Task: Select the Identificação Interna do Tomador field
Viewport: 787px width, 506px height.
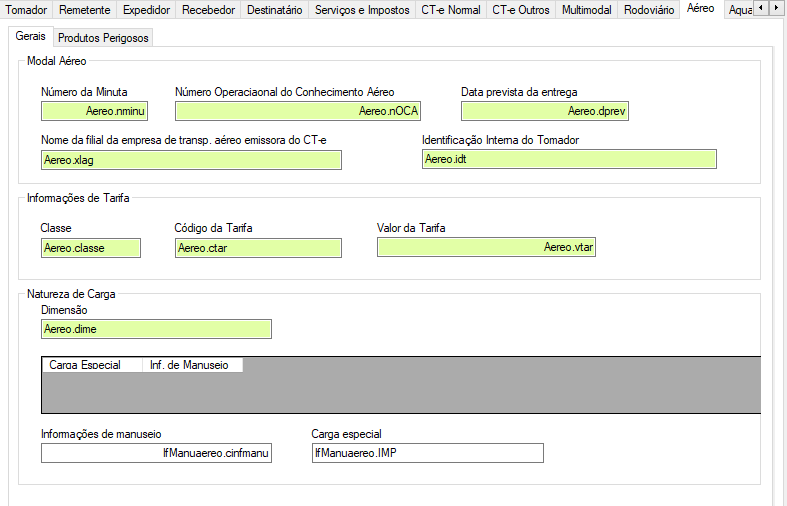Action: (x=569, y=159)
